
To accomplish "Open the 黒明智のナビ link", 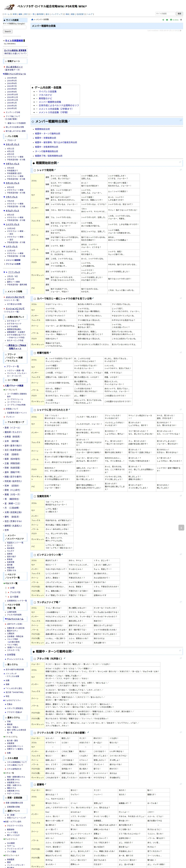I will tap(45, 98).
